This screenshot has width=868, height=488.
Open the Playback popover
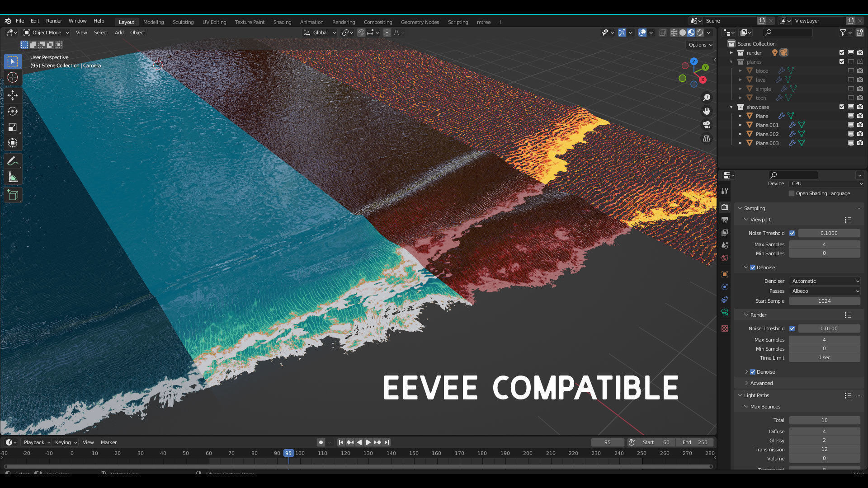tap(36, 442)
